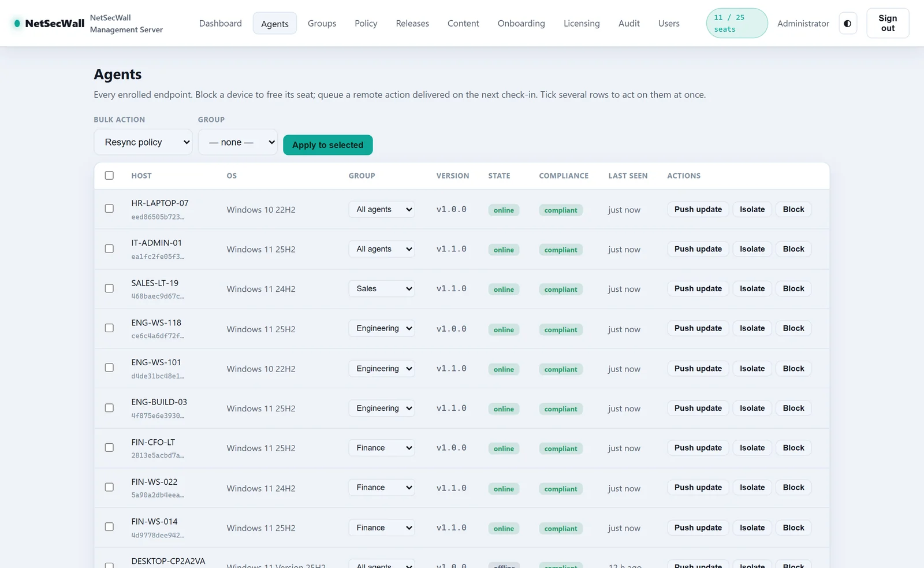The width and height of the screenshot is (924, 568).
Task: Isolate the IT-ADMIN-01 agent
Action: click(x=752, y=249)
